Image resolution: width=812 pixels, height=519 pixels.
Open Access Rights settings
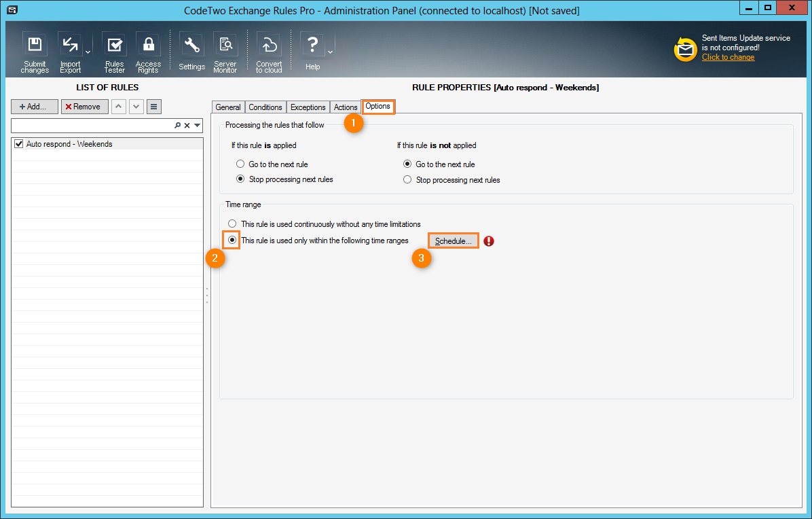148,54
